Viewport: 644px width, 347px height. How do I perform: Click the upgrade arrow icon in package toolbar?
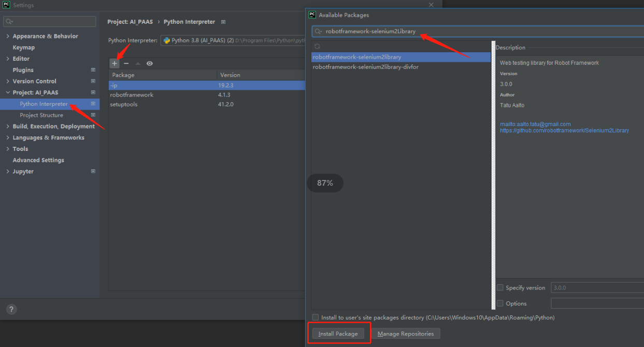[x=138, y=63]
